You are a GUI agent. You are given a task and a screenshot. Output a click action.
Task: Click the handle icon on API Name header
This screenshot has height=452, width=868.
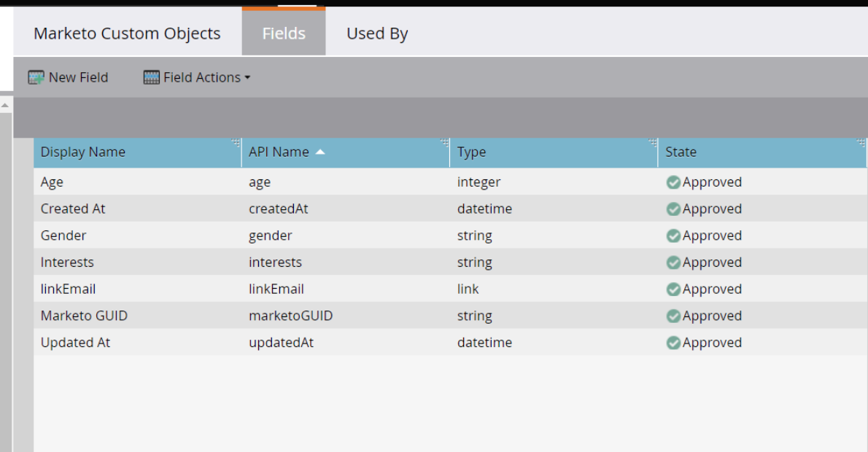coord(443,143)
